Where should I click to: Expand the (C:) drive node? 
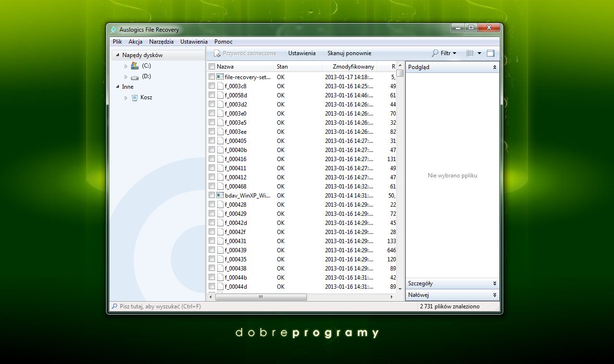pyautogui.click(x=126, y=66)
